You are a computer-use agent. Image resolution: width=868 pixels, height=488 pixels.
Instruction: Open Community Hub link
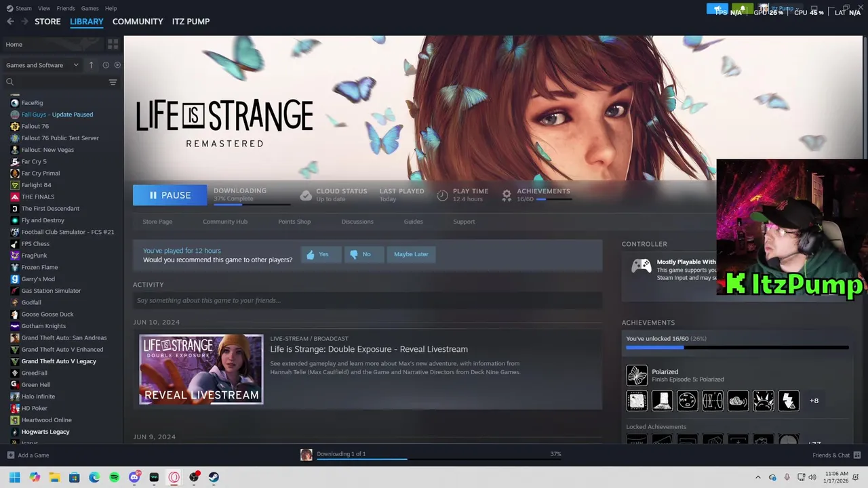point(225,222)
